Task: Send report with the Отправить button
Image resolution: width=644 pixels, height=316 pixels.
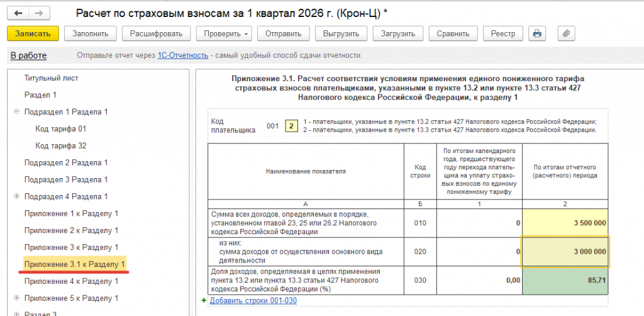Action: [284, 34]
